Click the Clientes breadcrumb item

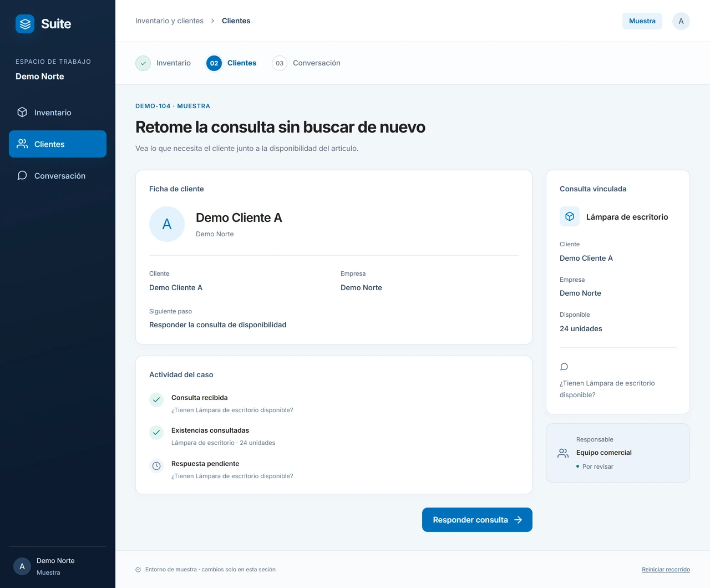pos(236,21)
